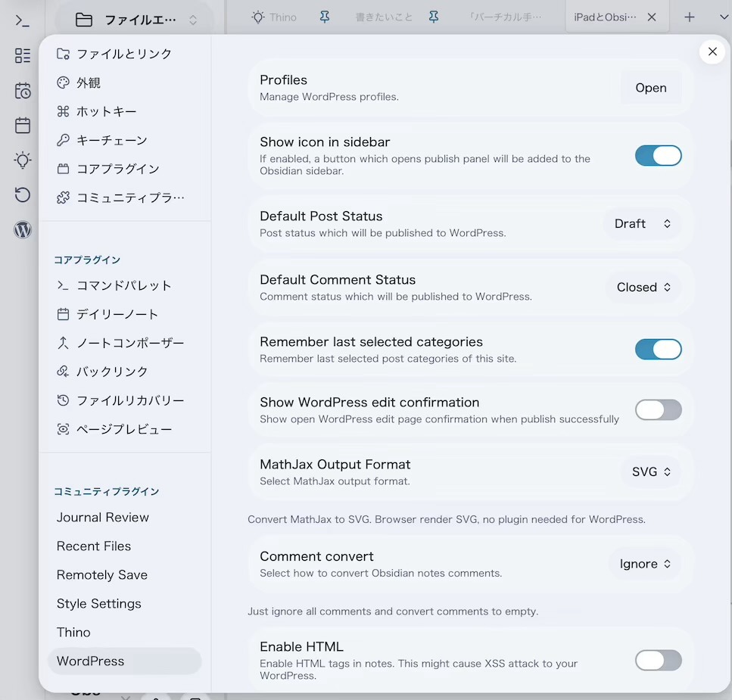
Task: Open the calendar icon in left ribbon
Action: (23, 125)
